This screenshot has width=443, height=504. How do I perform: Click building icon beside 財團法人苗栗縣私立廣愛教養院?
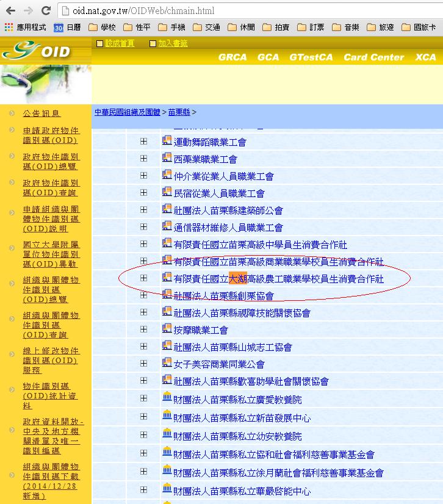(167, 398)
